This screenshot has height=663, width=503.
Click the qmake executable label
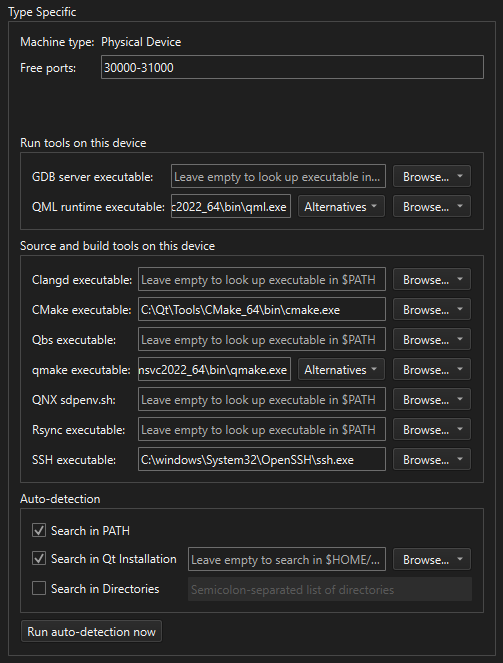pos(81,370)
